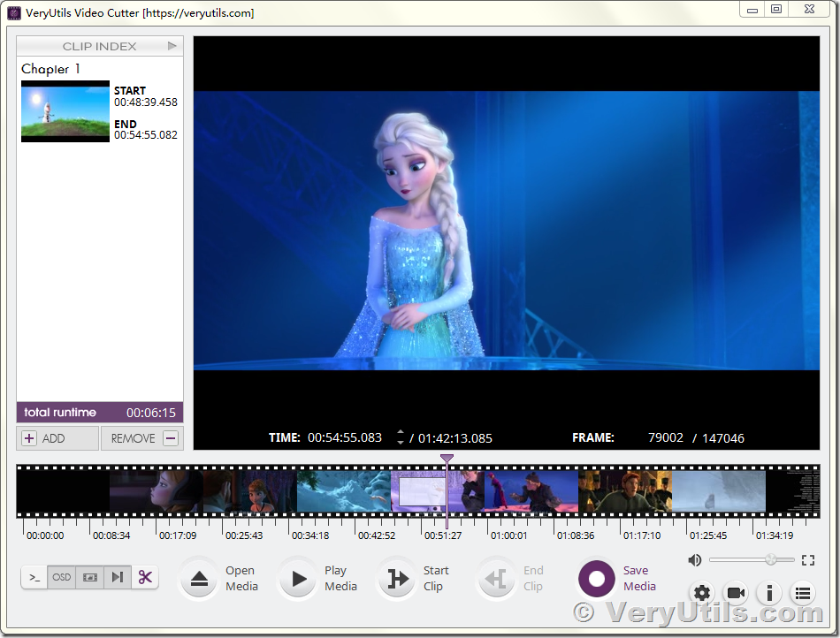
Task: Click the total runtime value 00:06:15
Action: coord(151,413)
